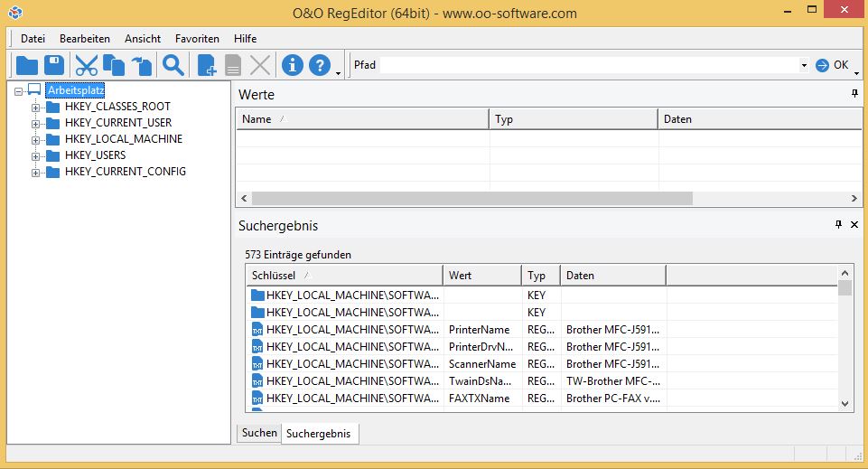
Task: Click the new entry document-plus icon
Action: coord(207,65)
